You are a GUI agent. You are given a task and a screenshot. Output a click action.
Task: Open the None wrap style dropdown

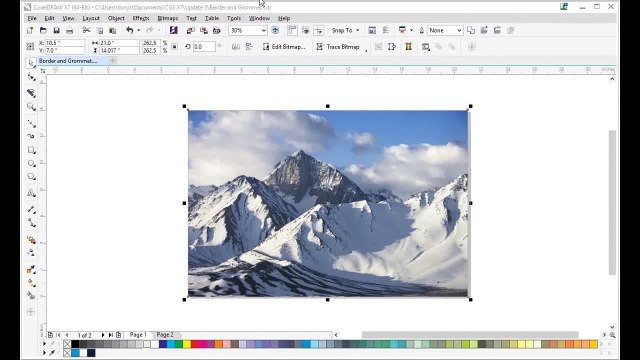coord(459,30)
